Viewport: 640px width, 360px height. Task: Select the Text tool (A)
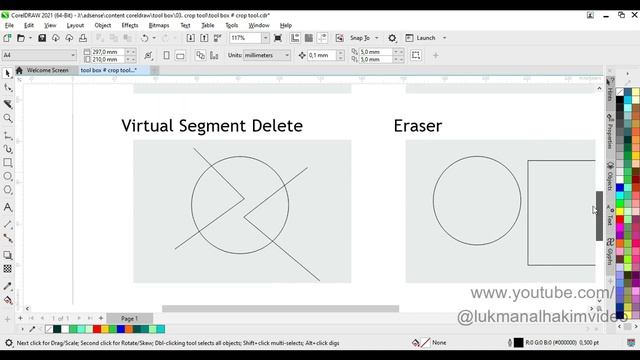7,207
